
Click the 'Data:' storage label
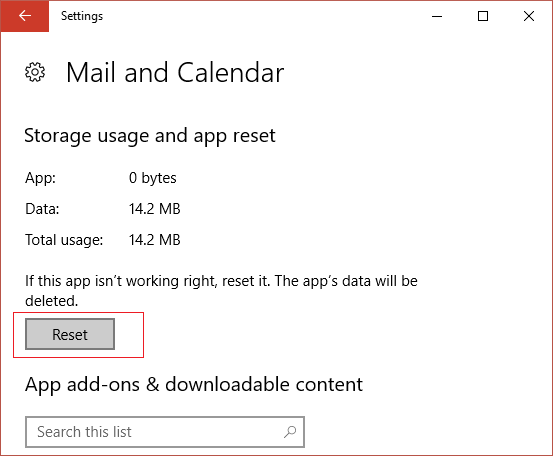point(42,209)
